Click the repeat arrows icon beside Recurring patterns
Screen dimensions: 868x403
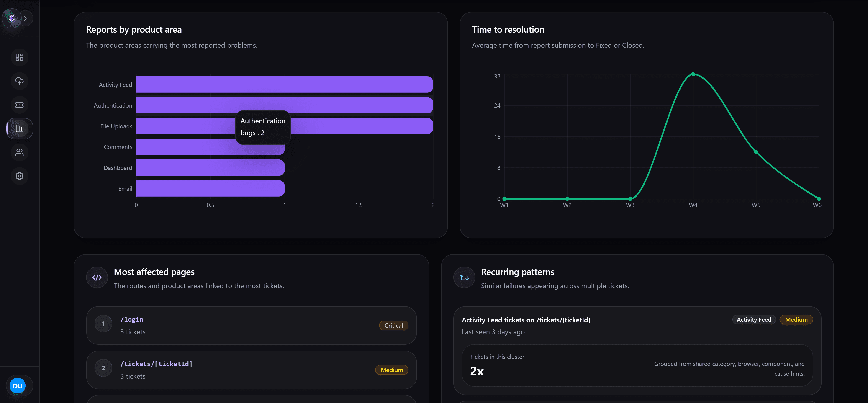(x=464, y=277)
